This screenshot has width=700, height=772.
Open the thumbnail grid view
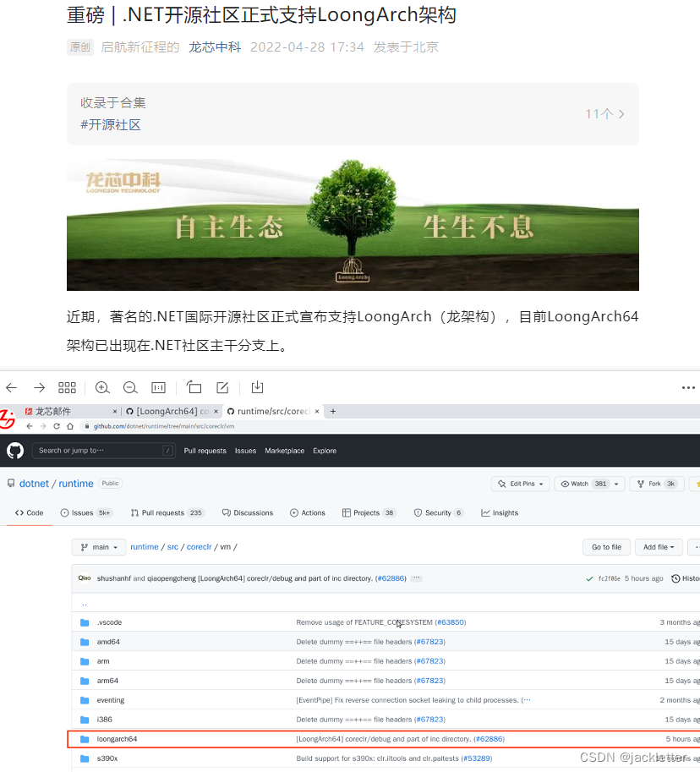(67, 387)
